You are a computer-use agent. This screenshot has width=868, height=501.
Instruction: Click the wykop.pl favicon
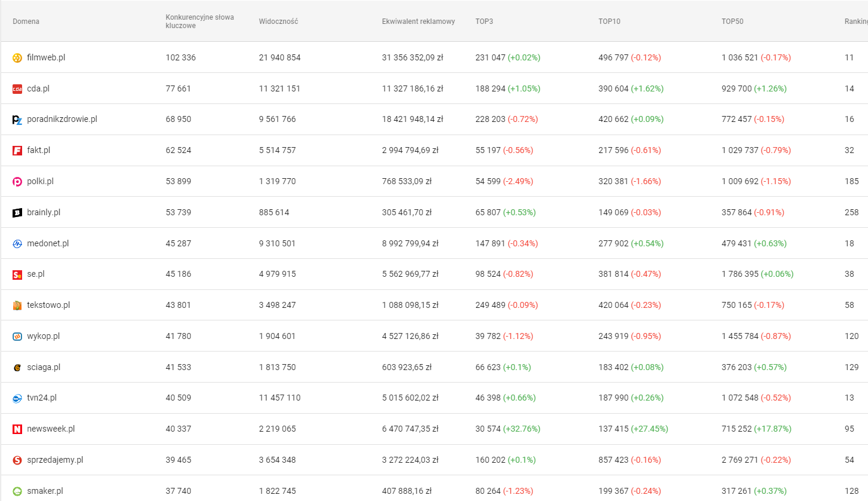[17, 337]
